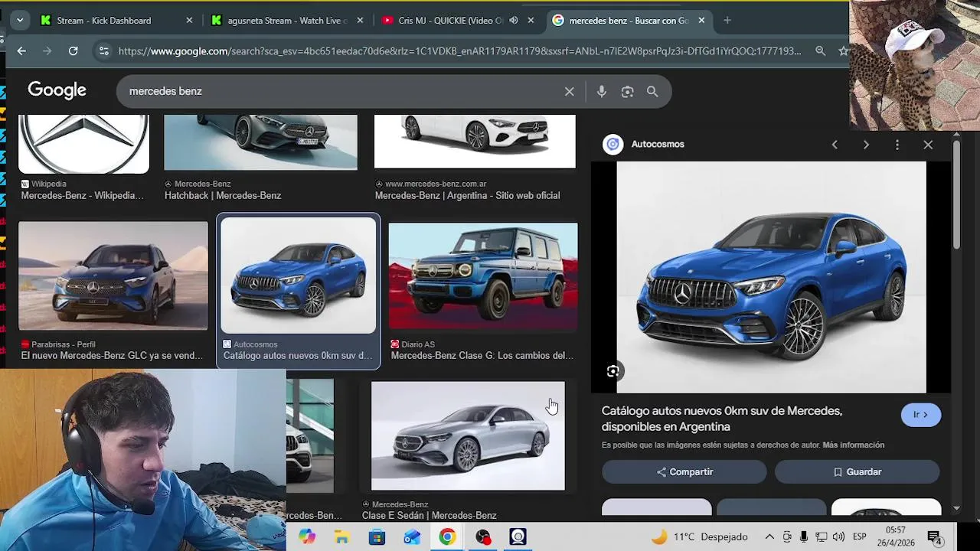This screenshot has width=980, height=551.
Task: Go to the Google logo homepage
Action: click(x=57, y=90)
